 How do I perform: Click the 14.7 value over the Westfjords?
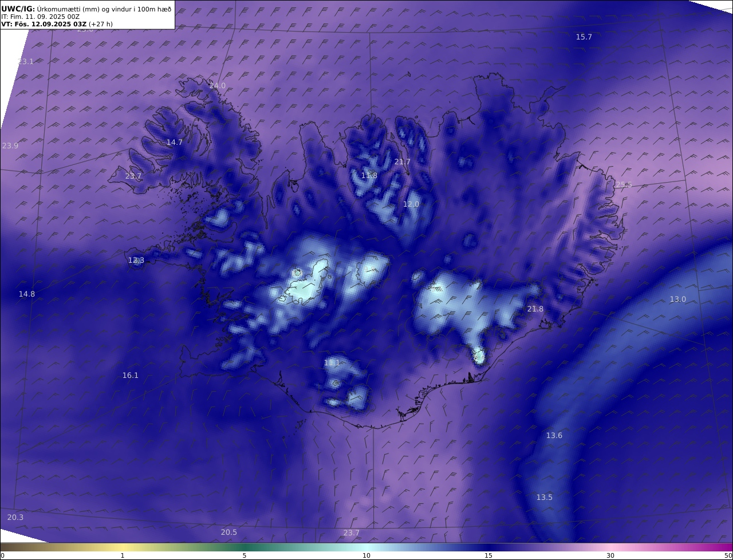[175, 143]
